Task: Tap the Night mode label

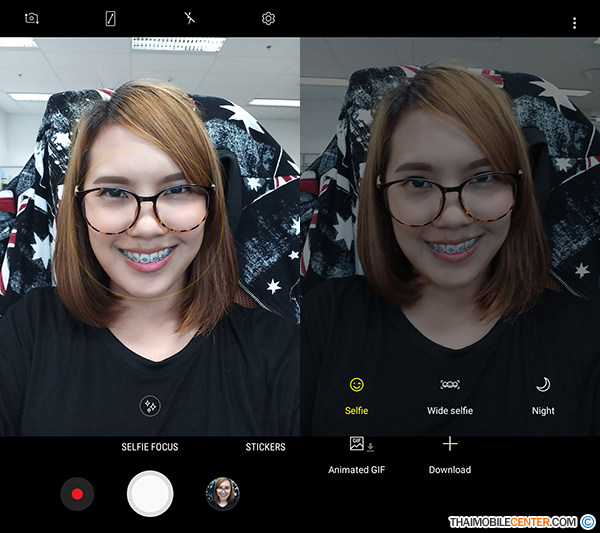Action: pos(543,411)
